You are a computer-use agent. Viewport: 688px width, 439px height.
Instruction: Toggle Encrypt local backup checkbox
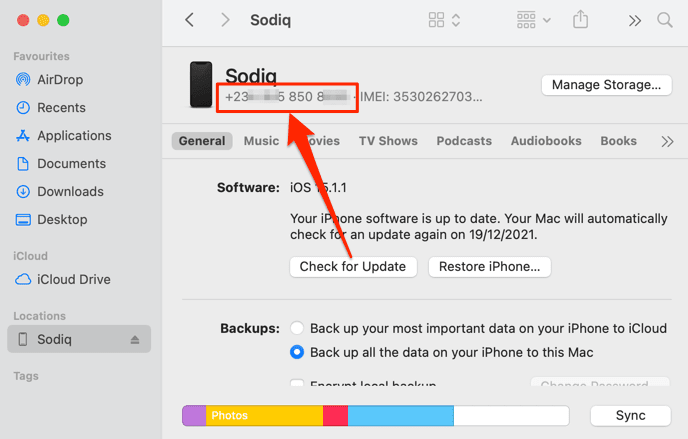click(297, 384)
